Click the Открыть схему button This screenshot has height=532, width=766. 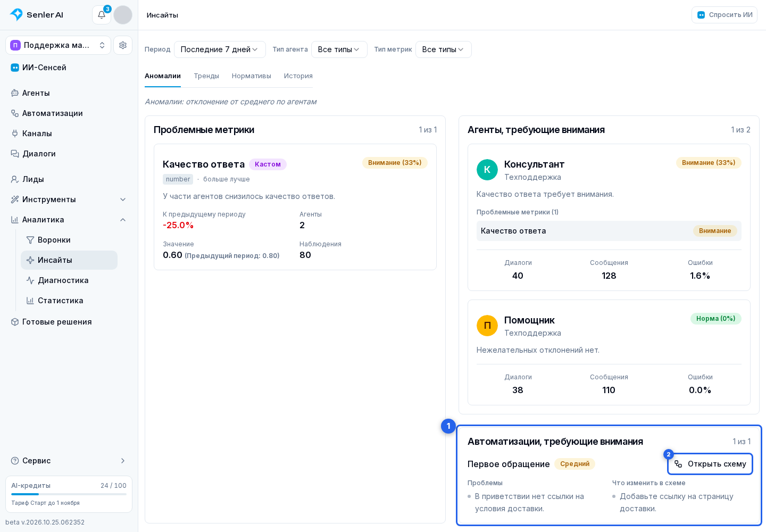(710, 464)
